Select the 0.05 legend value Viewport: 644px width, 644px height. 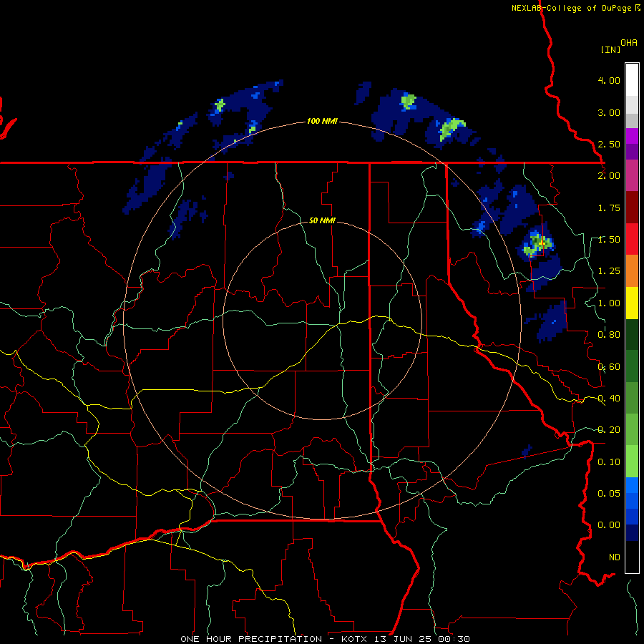coord(609,493)
